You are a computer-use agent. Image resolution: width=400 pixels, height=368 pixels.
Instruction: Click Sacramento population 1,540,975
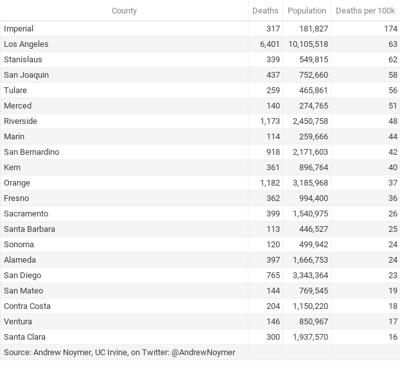(x=310, y=214)
